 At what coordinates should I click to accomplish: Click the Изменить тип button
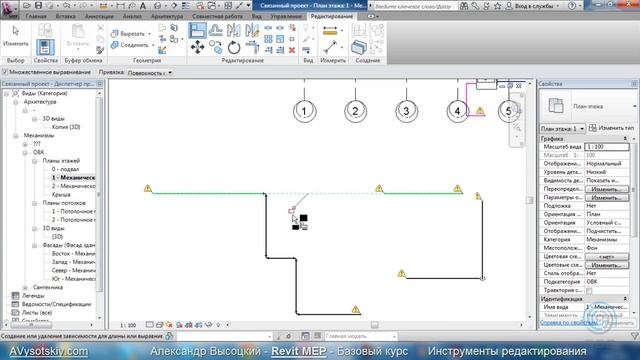(x=611, y=128)
